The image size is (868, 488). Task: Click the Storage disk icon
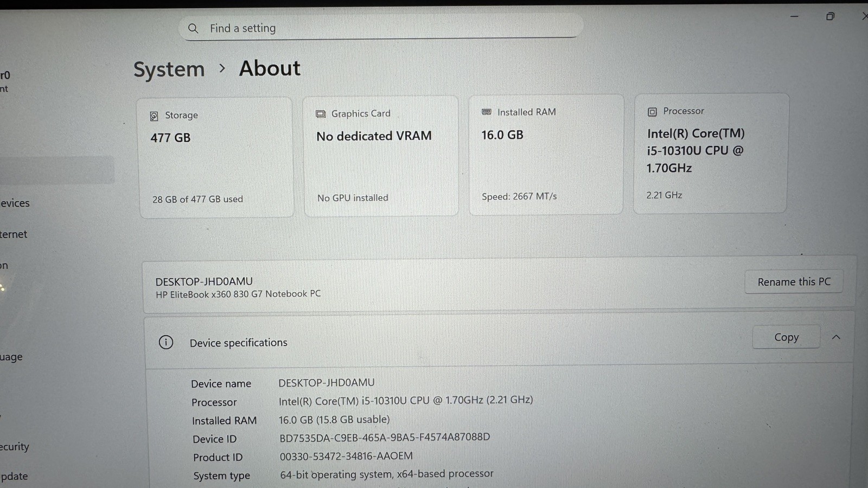point(154,116)
